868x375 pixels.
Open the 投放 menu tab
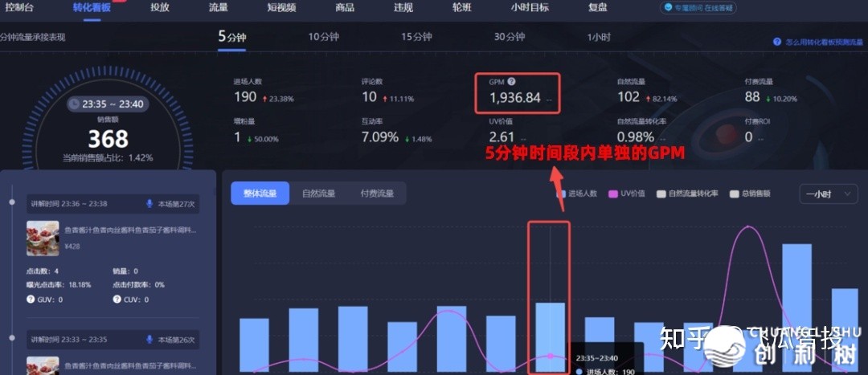click(160, 8)
